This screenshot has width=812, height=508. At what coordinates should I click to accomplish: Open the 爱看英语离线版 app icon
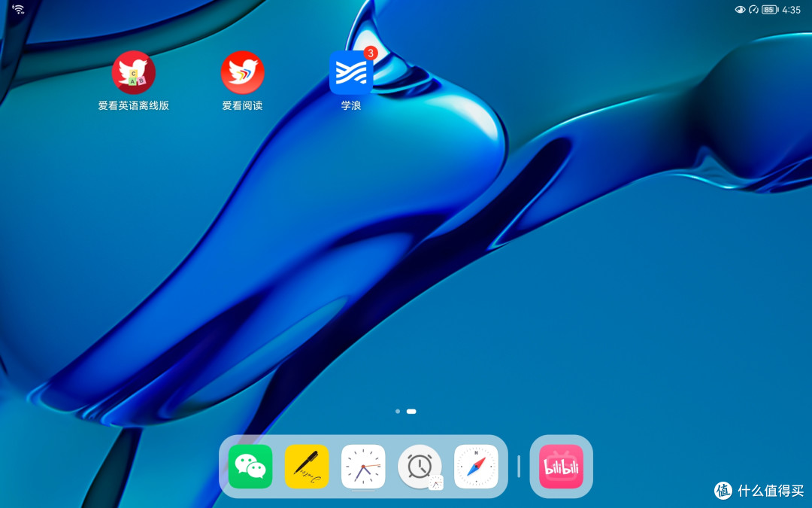pos(134,72)
